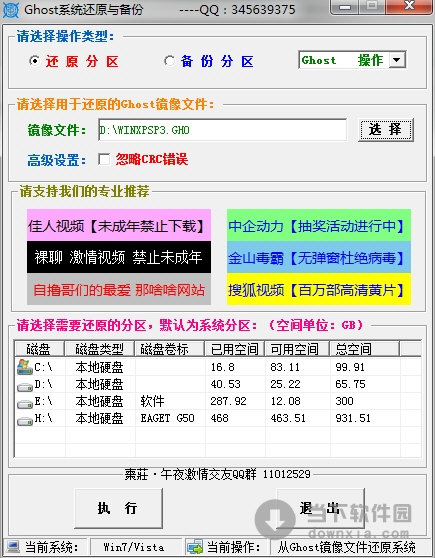This screenshot has height=558, width=435.
Task: Focus the 镜像文件 path input field
Action: [x=222, y=130]
